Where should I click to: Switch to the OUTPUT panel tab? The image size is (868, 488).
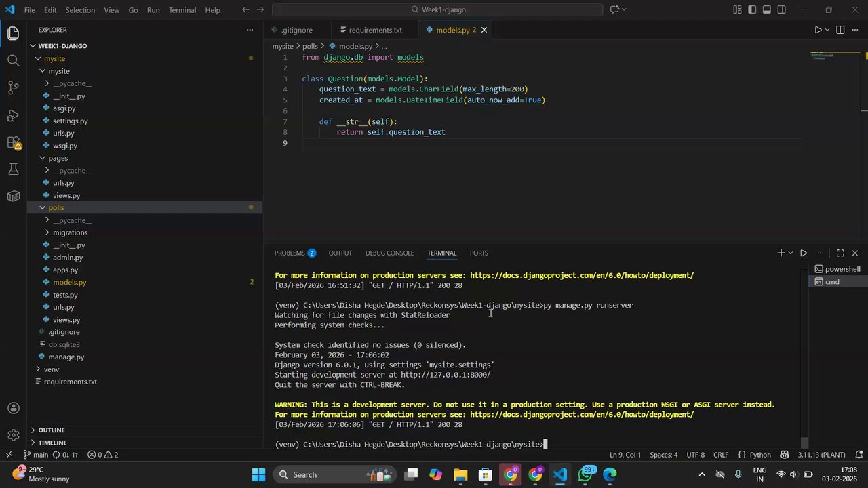coord(340,253)
